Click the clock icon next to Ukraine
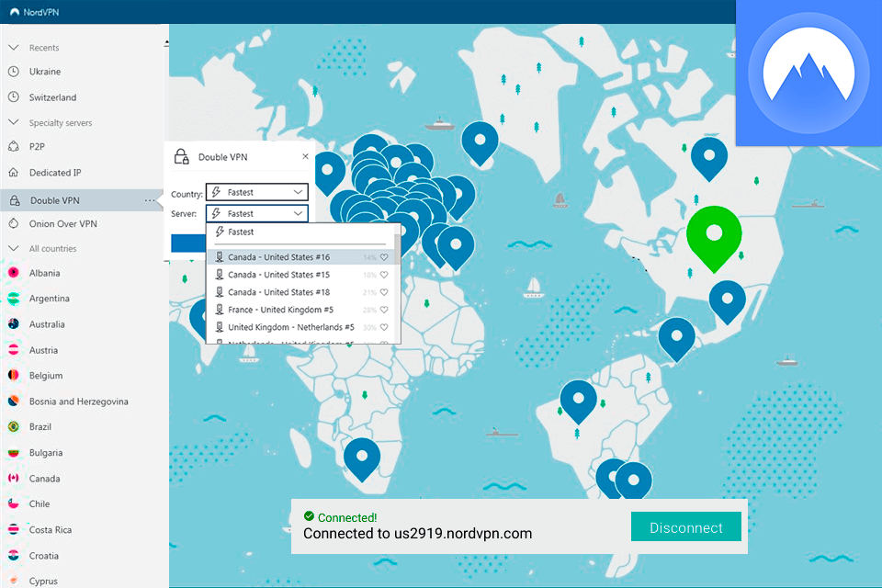This screenshot has height=588, width=882. click(14, 72)
